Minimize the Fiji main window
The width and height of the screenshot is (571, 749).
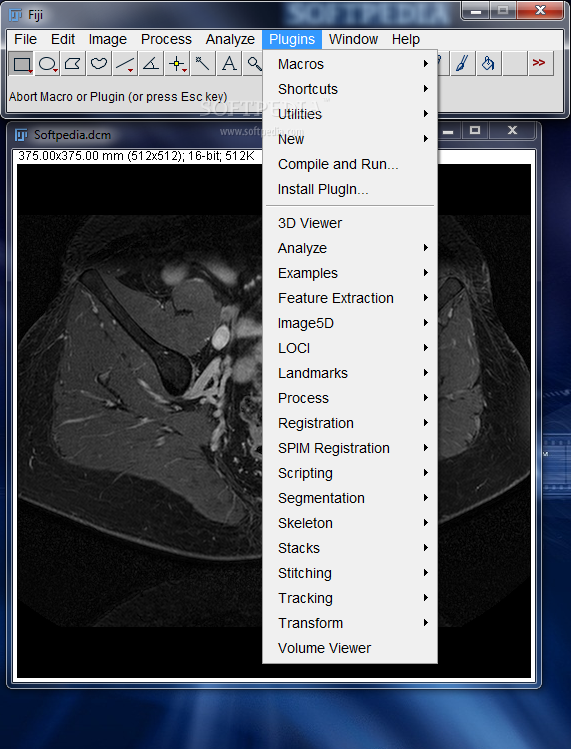click(476, 11)
